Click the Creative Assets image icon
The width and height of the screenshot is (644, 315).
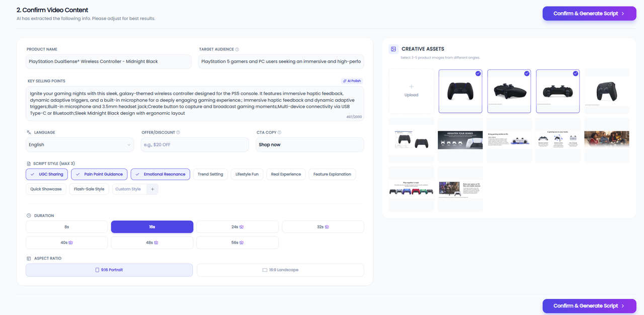pyautogui.click(x=393, y=49)
